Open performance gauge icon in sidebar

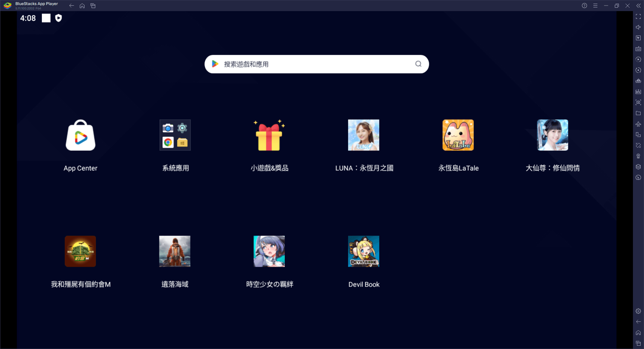click(x=638, y=178)
